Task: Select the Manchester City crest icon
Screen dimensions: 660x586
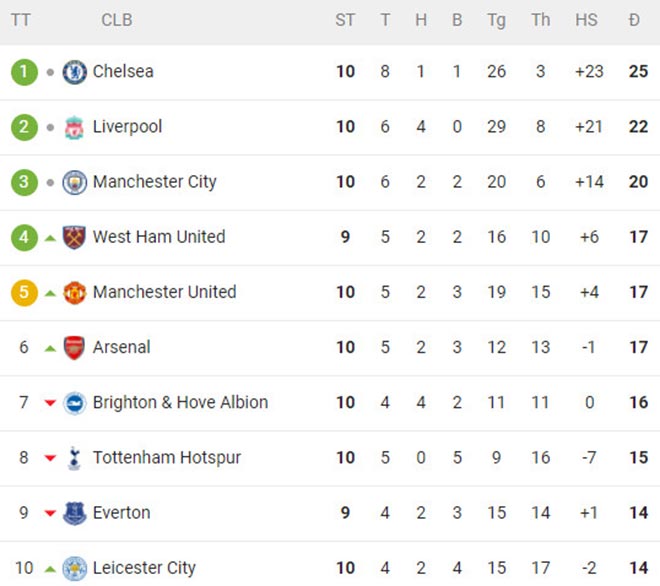Action: [75, 182]
